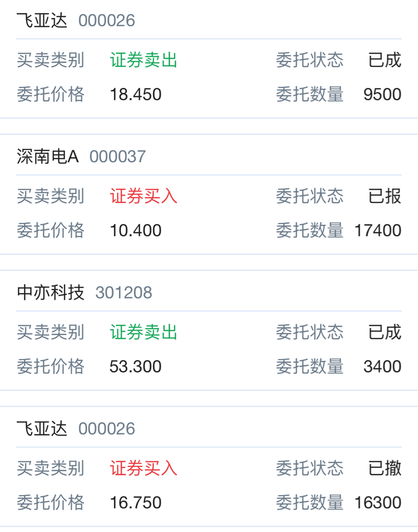Click the 证券买入 label for 深南电A
Image resolution: width=418 pixels, height=532 pixels.
pyautogui.click(x=143, y=196)
